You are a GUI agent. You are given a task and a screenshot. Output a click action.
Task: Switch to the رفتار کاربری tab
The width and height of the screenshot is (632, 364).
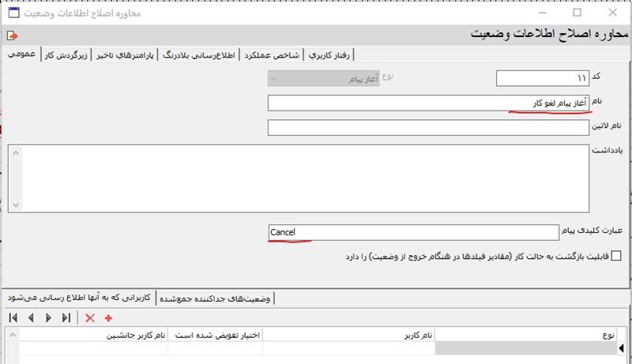(330, 55)
